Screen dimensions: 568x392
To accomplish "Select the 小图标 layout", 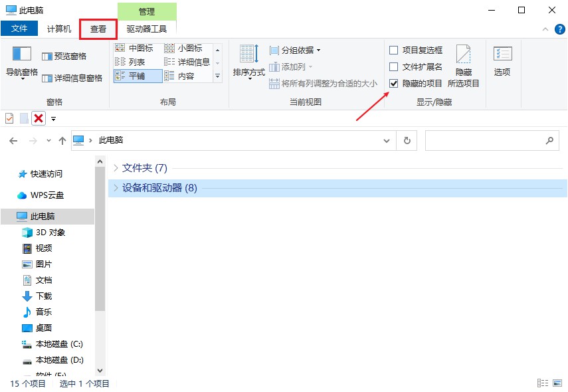I will (183, 49).
